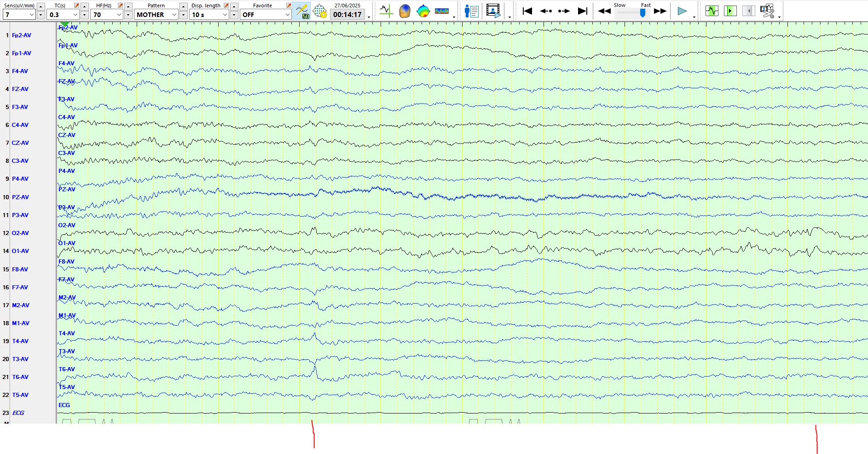Select the Fp2-AV channel label
868x454 pixels.
[x=22, y=35]
